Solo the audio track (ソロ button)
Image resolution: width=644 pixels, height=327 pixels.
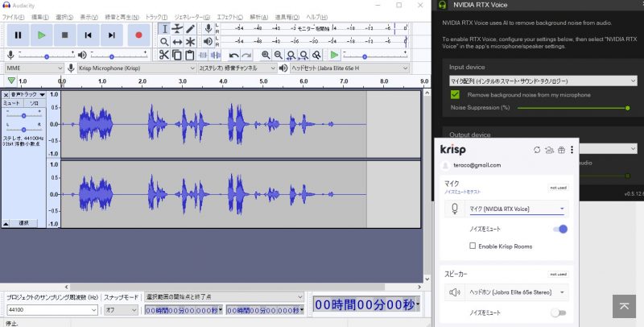tap(34, 103)
